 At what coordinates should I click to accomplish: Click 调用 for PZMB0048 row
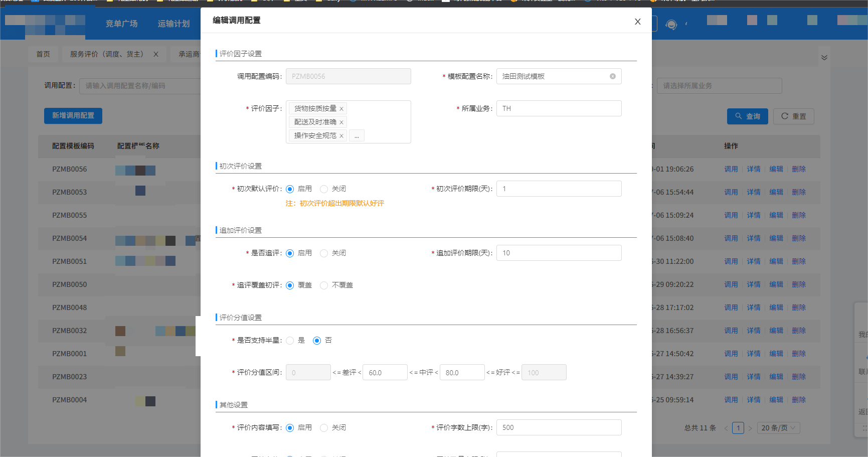click(x=731, y=308)
